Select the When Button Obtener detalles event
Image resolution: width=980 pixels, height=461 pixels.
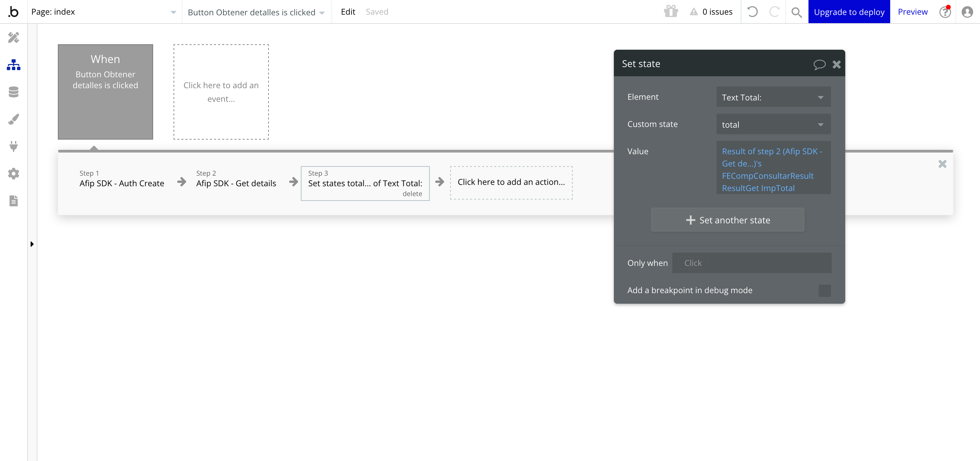105,92
